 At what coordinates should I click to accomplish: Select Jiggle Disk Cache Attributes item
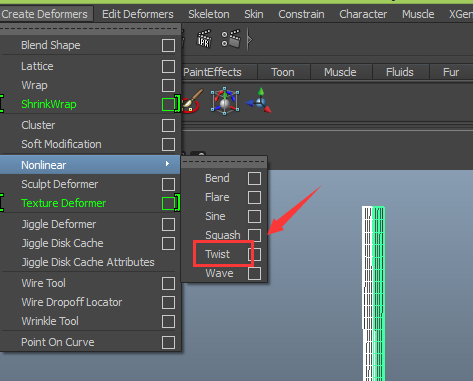[x=88, y=262]
